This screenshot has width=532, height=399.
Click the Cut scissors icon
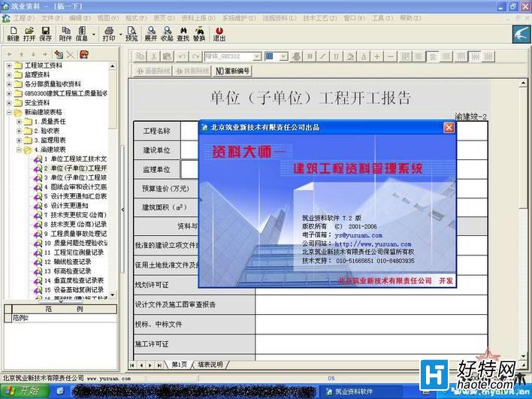pyautogui.click(x=154, y=56)
